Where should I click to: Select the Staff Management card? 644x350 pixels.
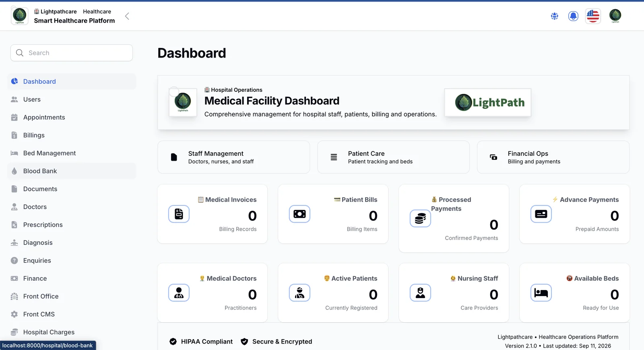tap(233, 157)
